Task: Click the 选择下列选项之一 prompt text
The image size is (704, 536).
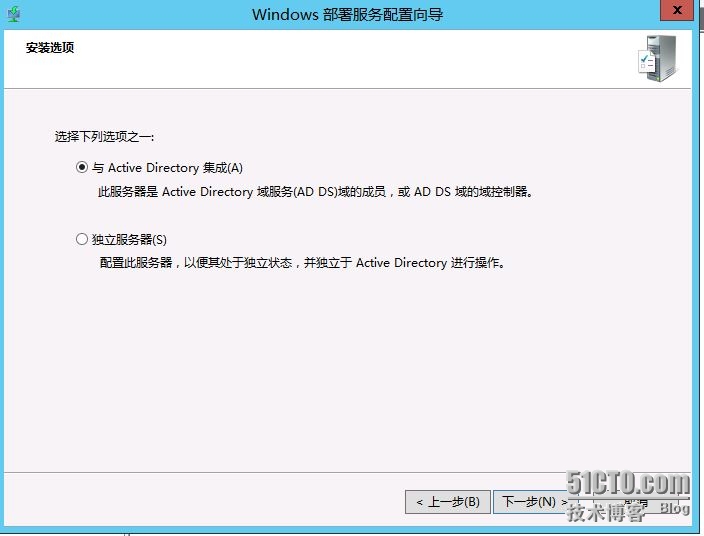Action: coord(104,136)
